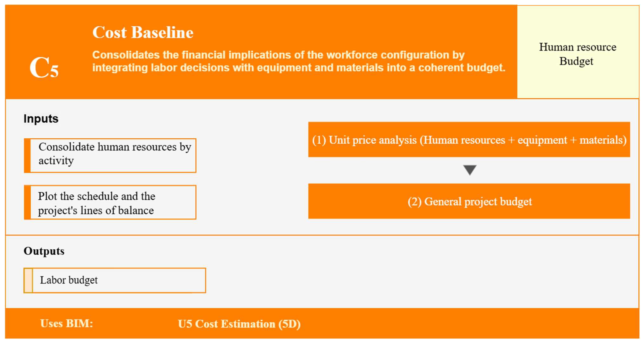Click the orange footer bar
The height and width of the screenshot is (344, 644).
[322, 323]
